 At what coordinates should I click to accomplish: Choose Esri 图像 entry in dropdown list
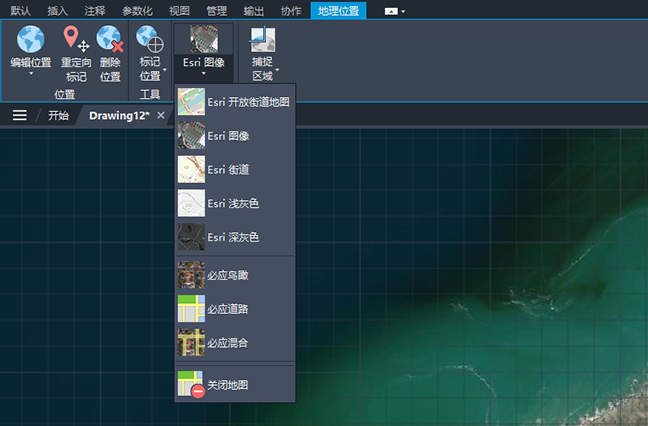(x=235, y=136)
